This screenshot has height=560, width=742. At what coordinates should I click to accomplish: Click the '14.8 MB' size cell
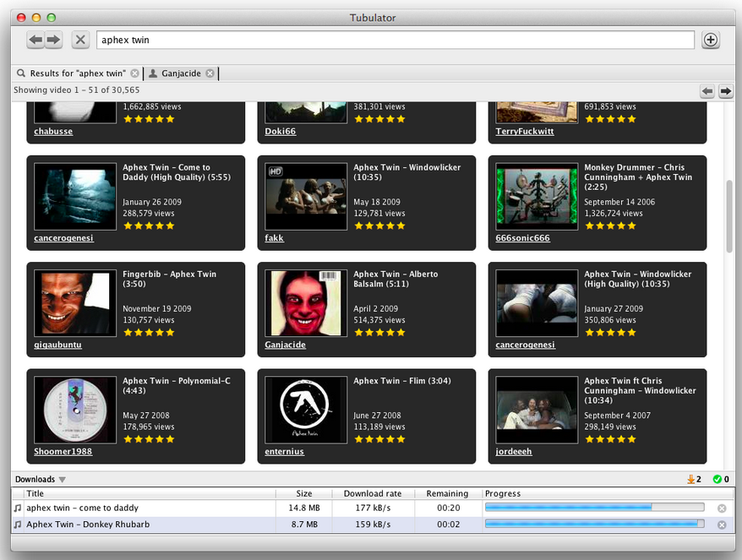(304, 508)
